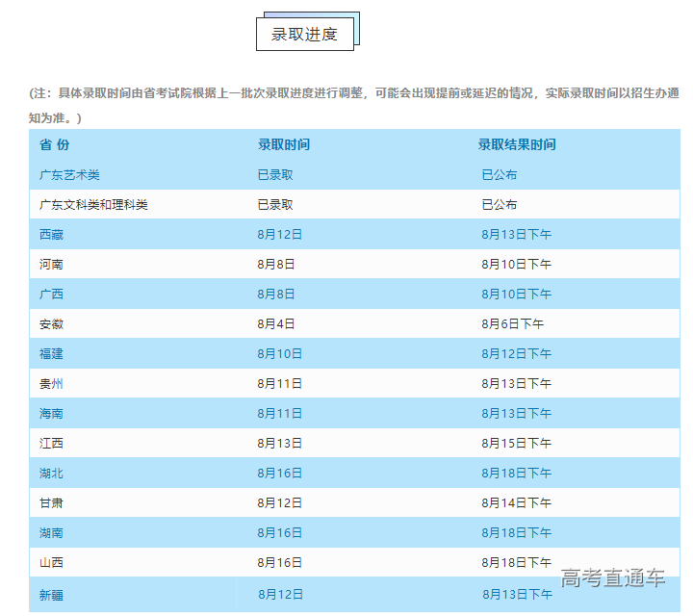The width and height of the screenshot is (693, 616).
Task: Click the 西藏 province cell
Action: coord(52,234)
